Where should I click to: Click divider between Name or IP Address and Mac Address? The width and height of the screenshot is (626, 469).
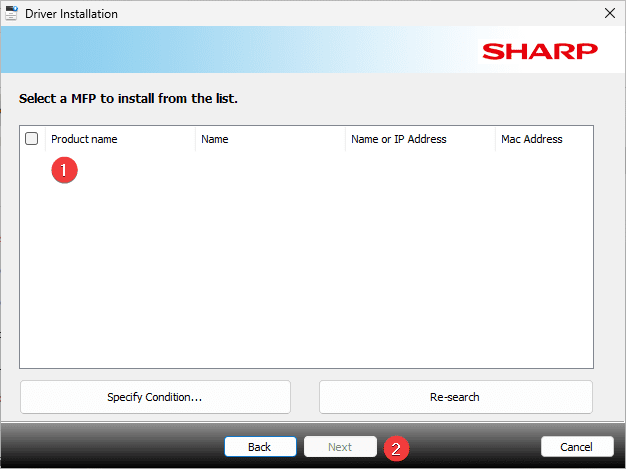495,139
